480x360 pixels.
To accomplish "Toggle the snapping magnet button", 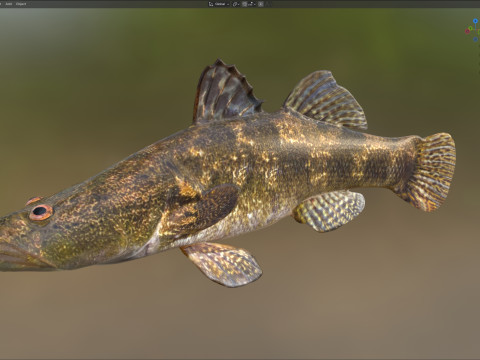I will coord(245,4).
